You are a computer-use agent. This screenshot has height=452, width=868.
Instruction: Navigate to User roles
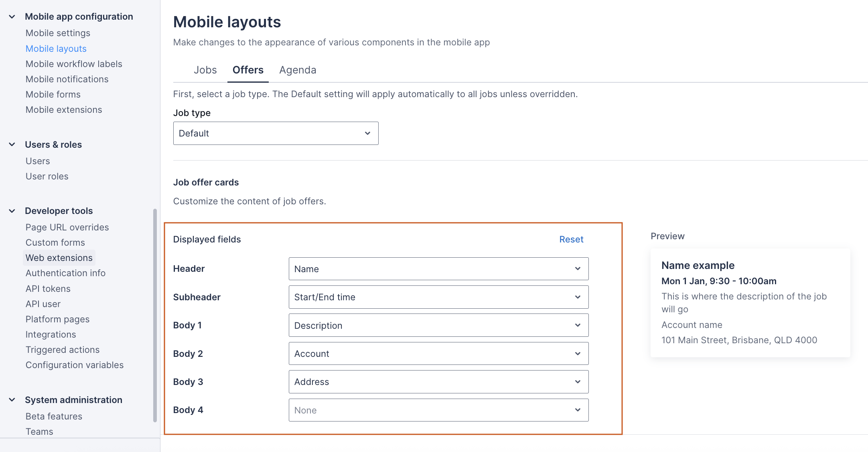(47, 176)
